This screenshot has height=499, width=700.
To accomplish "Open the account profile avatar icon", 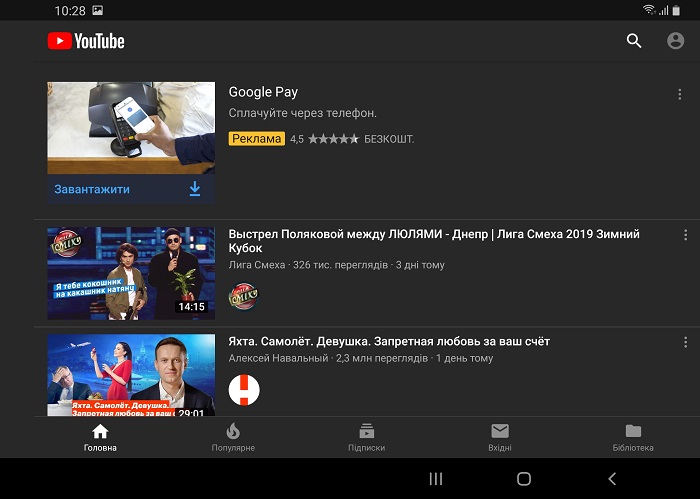I will point(675,41).
